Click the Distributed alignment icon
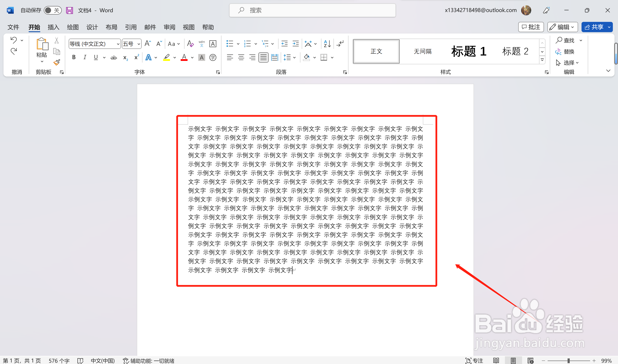Image resolution: width=618 pixels, height=364 pixels. tap(274, 57)
